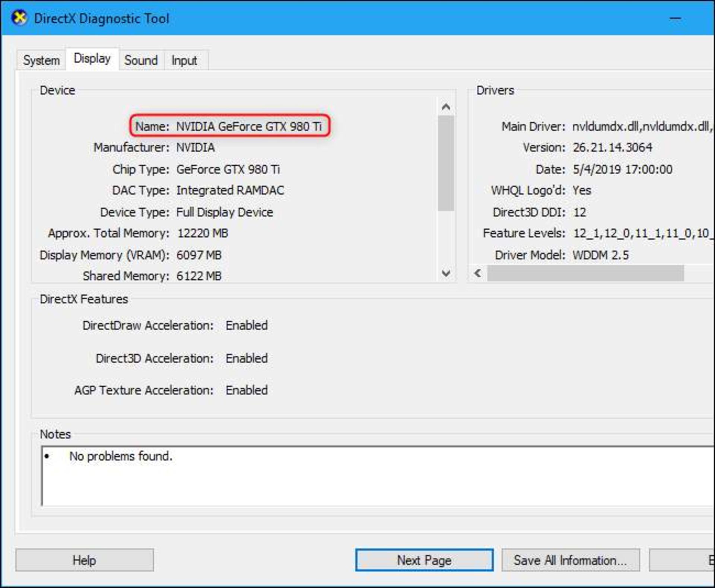Click inside the Notes text box
The image size is (715, 588).
(x=372, y=480)
